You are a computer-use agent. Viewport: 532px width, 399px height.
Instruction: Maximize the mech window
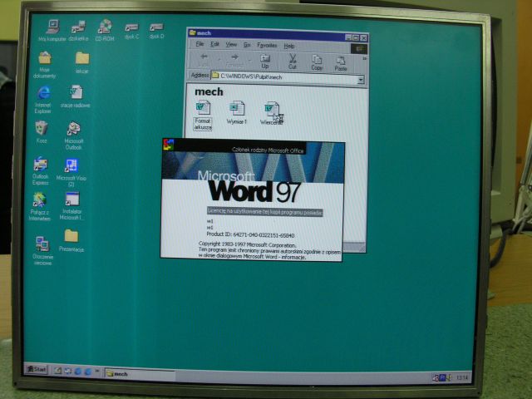click(x=356, y=37)
